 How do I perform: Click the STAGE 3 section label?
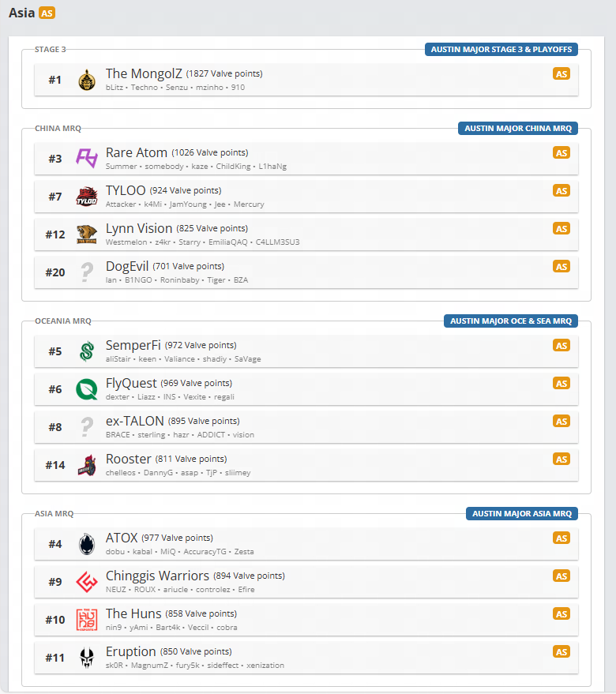pyautogui.click(x=50, y=50)
